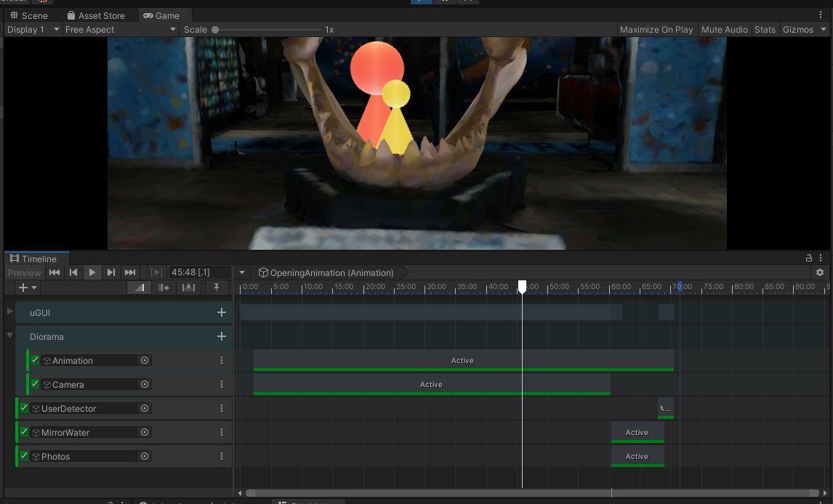Select the UserDetector track short clip
The image size is (833, 504).
(x=666, y=408)
